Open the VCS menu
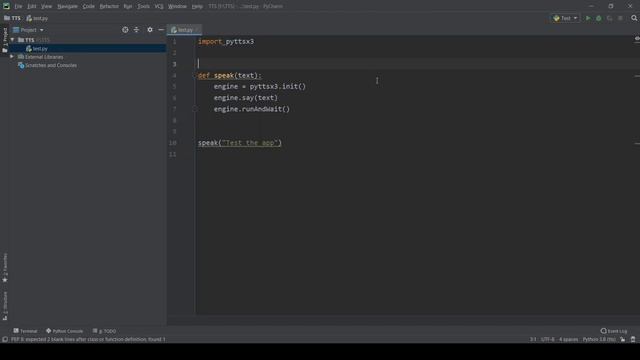 (159, 7)
